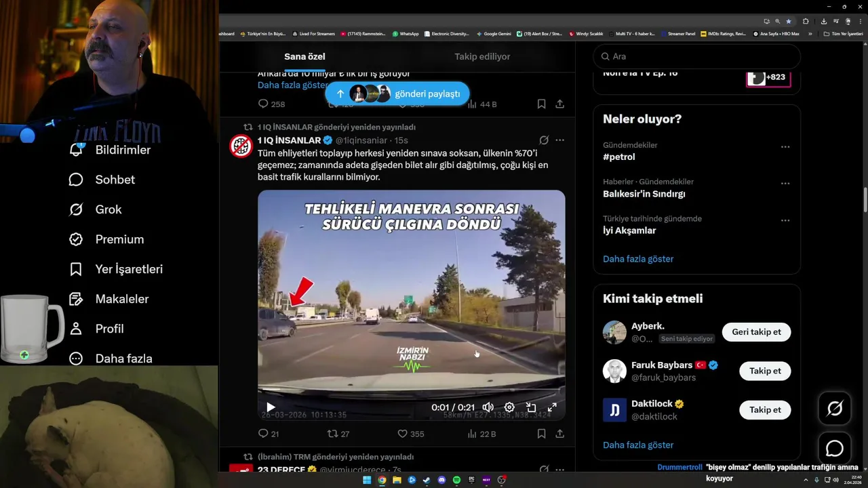Viewport: 868px width, 488px height.
Task: Open Discord in taskbar
Action: click(x=441, y=480)
